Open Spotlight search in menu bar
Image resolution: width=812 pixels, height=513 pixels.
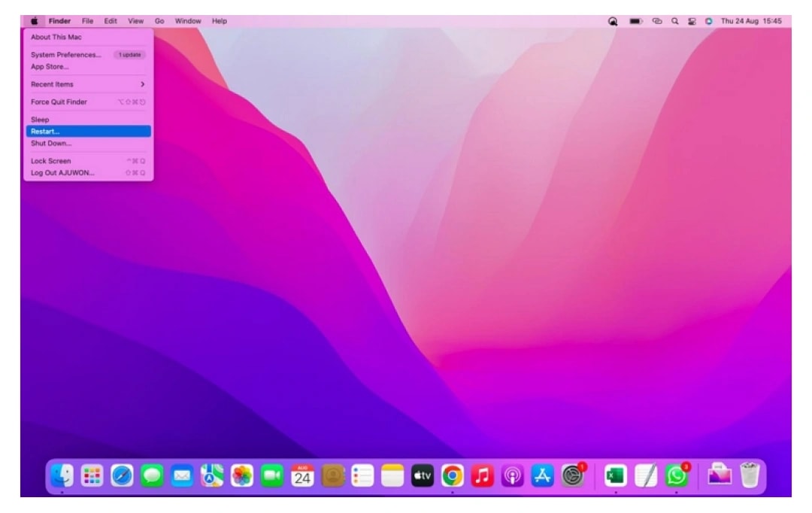tap(674, 21)
